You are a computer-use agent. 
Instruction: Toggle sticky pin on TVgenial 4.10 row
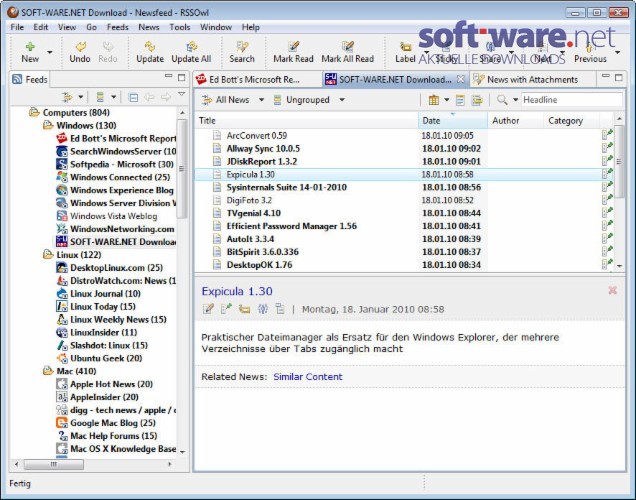point(607,213)
